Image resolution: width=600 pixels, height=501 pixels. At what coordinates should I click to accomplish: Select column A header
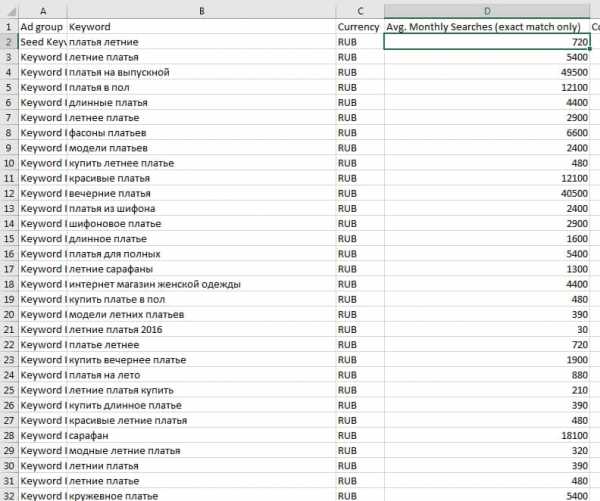point(42,10)
